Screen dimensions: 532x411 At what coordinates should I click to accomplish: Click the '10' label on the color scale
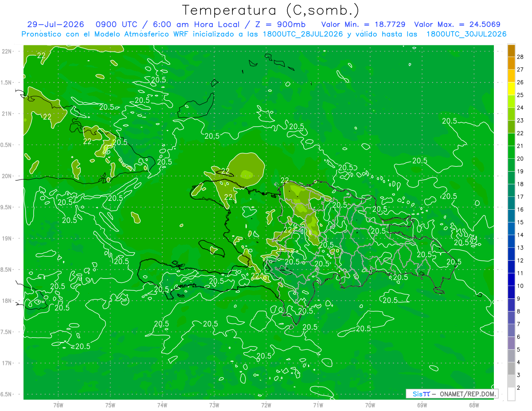coord(520,286)
